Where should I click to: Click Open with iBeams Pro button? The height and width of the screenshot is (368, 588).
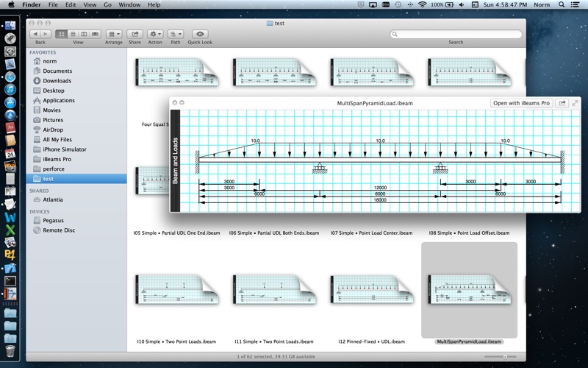pos(521,103)
